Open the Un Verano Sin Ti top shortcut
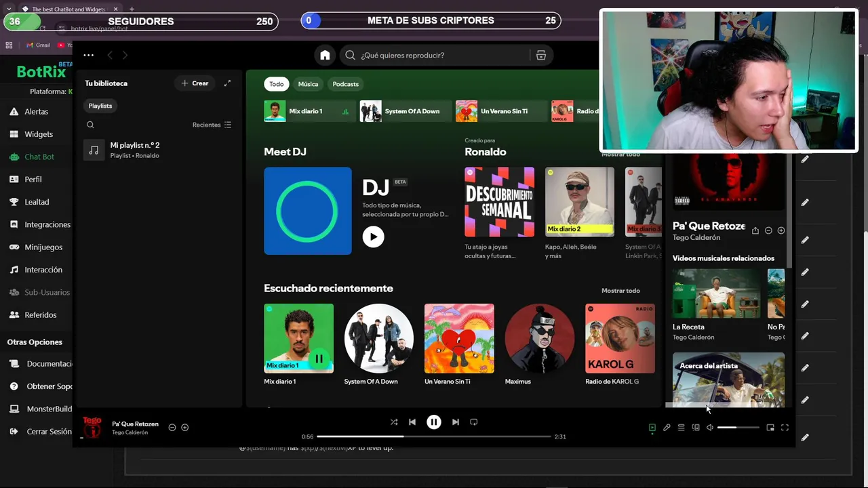Image resolution: width=868 pixels, height=488 pixels. pyautogui.click(x=500, y=111)
